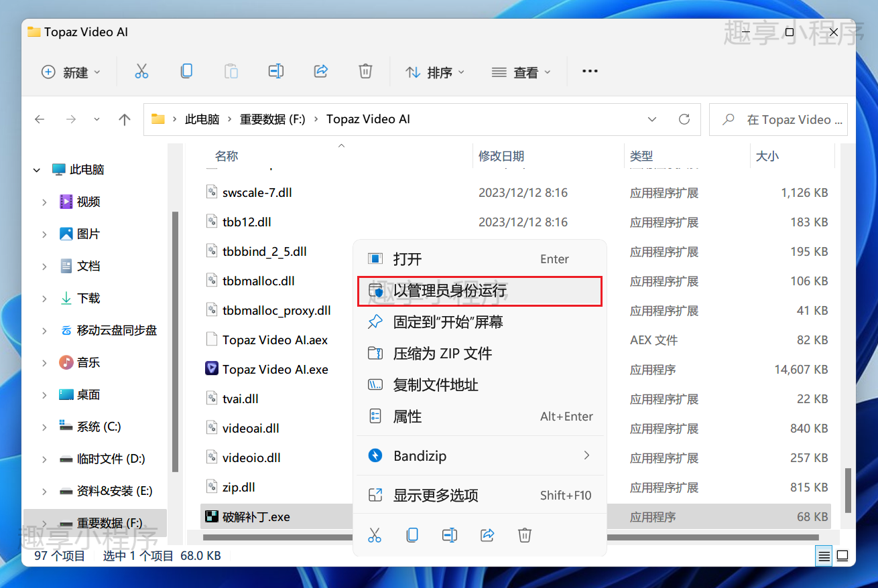Switch to the details view icon in the status bar
Screen dimensions: 878x588
(824, 556)
